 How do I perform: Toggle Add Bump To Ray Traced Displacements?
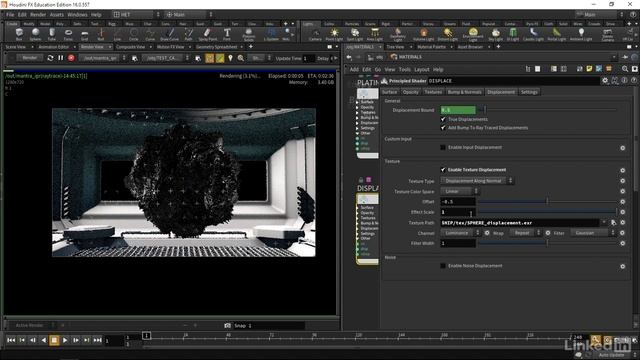pos(443,128)
